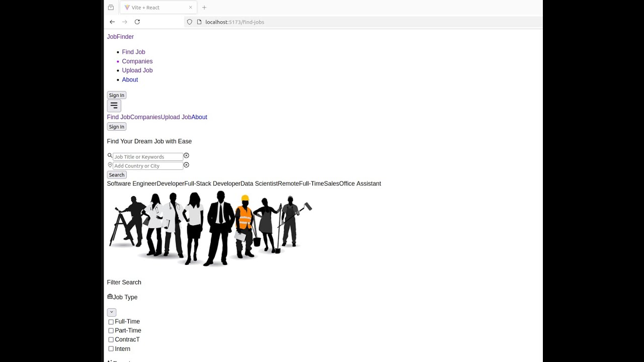This screenshot has height=362, width=644.
Task: Tick the Intern checkbox
Action: tap(111, 349)
